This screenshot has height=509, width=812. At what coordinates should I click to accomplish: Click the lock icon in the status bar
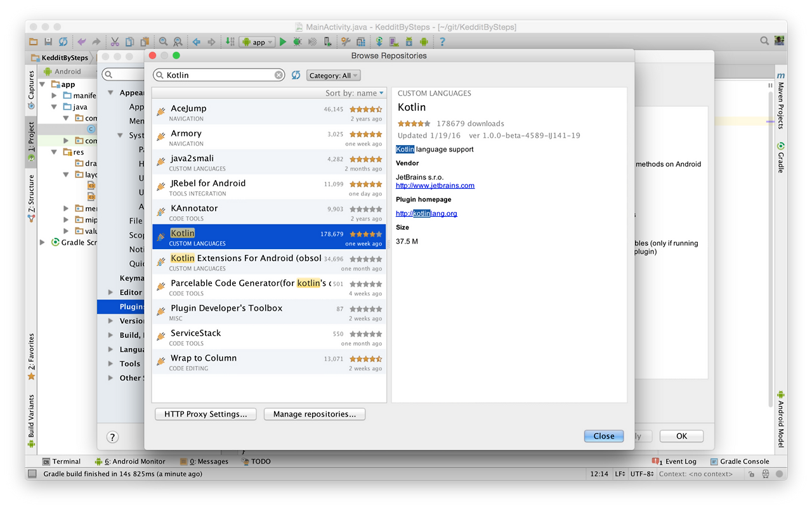tap(751, 474)
